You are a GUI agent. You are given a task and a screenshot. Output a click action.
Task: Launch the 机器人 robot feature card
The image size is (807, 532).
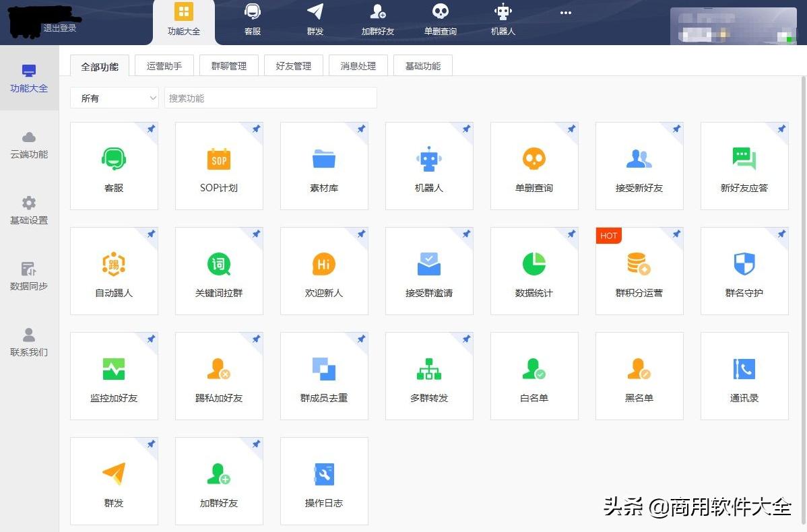click(429, 166)
